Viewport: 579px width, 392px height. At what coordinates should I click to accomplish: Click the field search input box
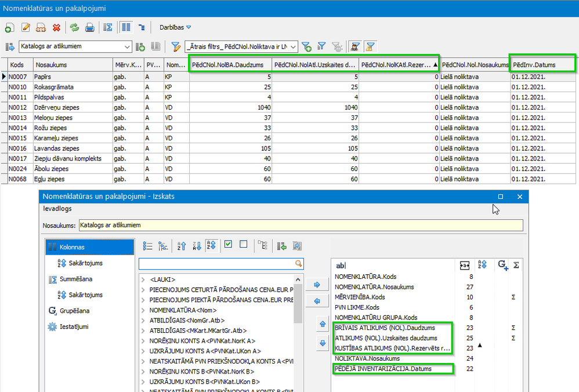(218, 263)
